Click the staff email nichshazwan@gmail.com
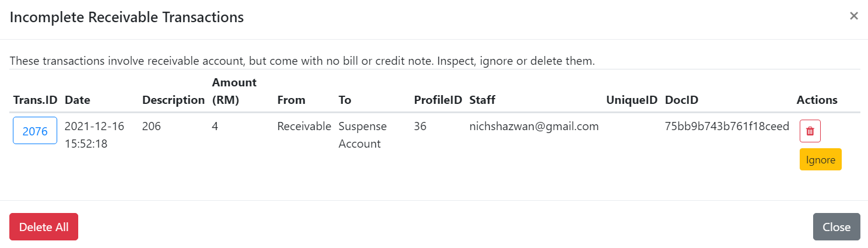Screen dimensions: 868x248 coord(534,126)
